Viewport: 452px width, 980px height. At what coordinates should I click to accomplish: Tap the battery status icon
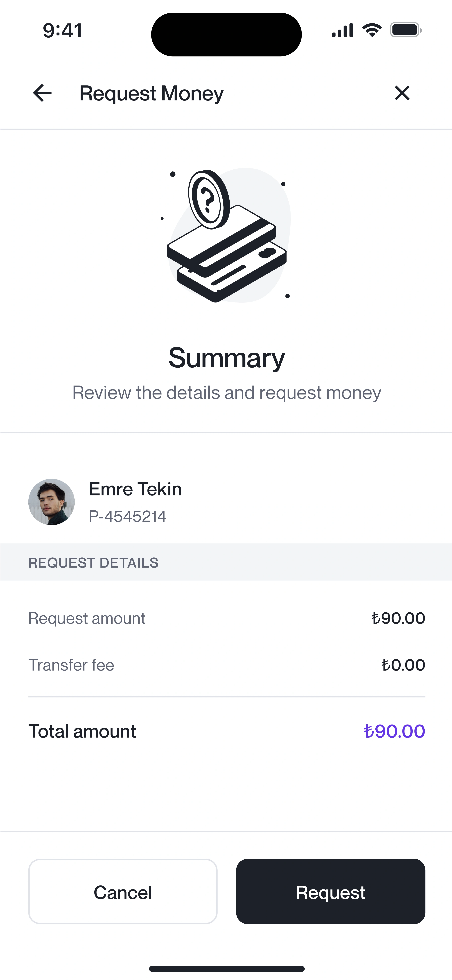pyautogui.click(x=406, y=30)
